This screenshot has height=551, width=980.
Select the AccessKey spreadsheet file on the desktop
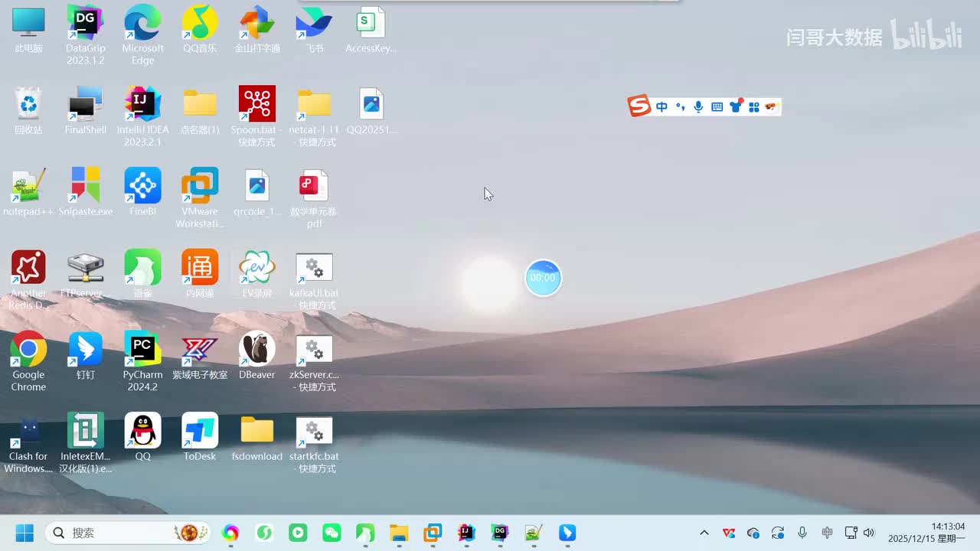(371, 29)
